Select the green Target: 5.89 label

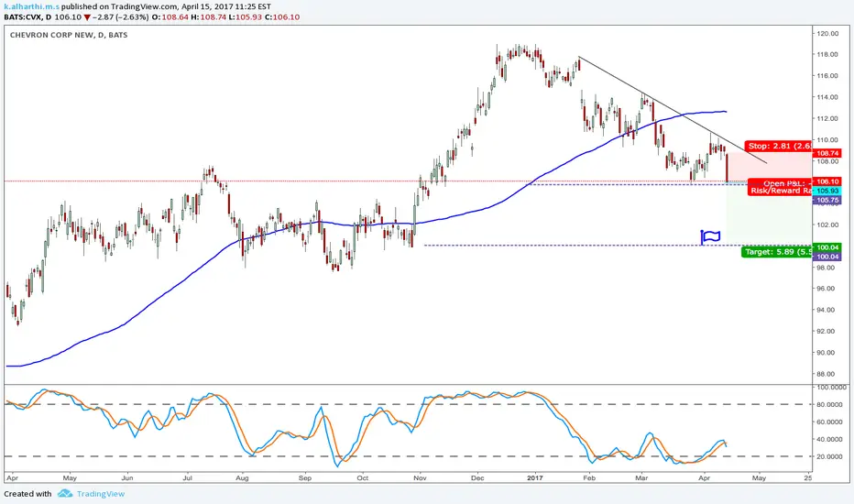coord(777,252)
